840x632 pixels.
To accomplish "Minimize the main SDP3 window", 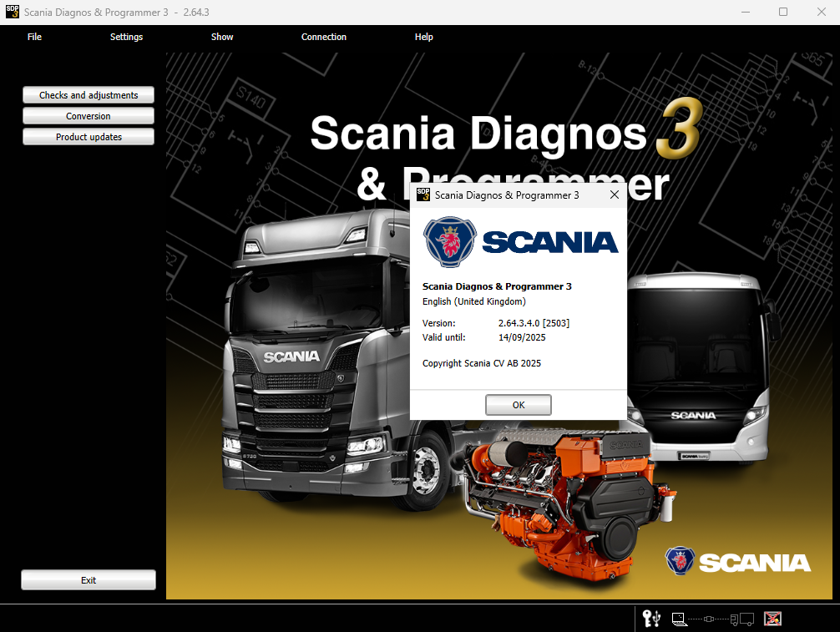I will pos(745,12).
